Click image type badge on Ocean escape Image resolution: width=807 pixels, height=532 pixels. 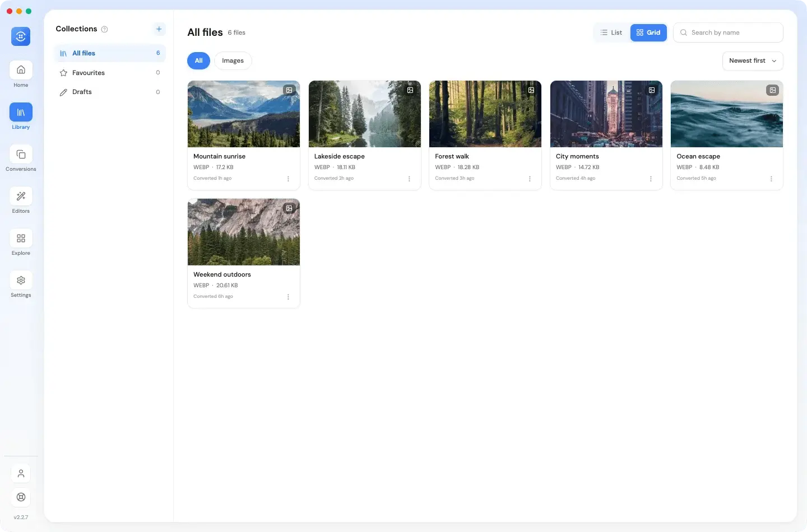[772, 90]
